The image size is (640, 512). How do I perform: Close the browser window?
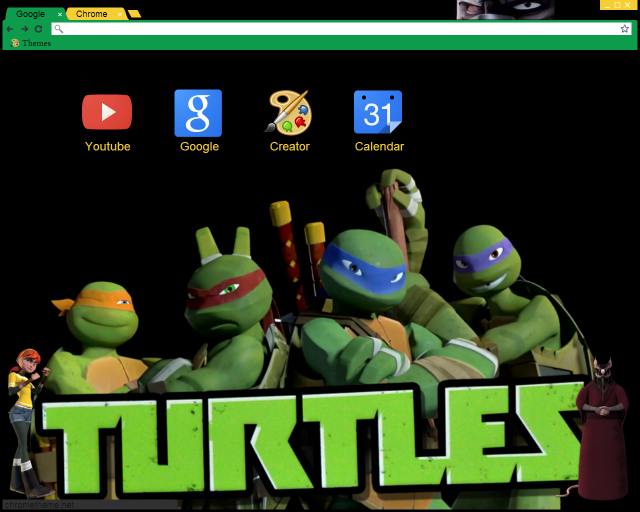coord(628,5)
